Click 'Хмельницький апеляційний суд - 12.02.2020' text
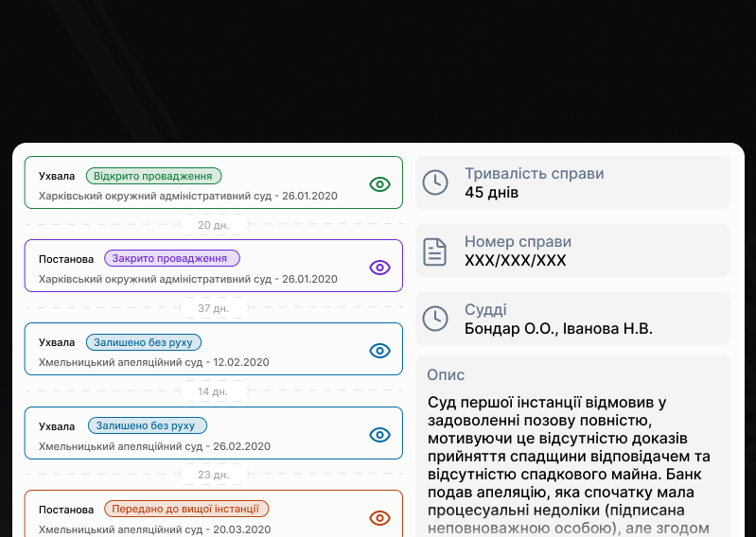The width and height of the screenshot is (756, 537). click(154, 362)
